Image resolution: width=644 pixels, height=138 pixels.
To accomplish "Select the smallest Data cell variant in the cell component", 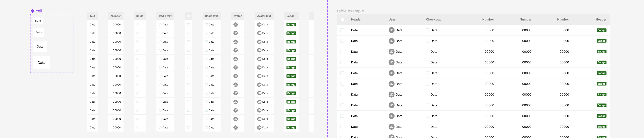I will (38, 21).
